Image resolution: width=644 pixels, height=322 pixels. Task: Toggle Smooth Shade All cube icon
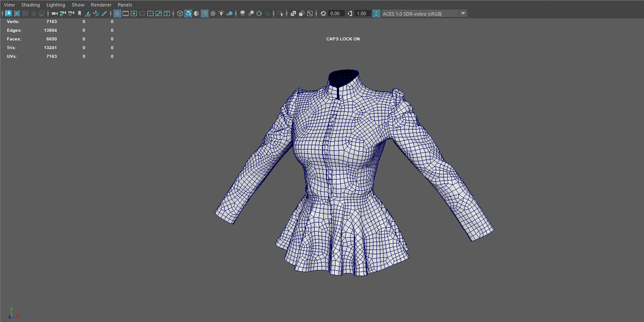coord(188,13)
